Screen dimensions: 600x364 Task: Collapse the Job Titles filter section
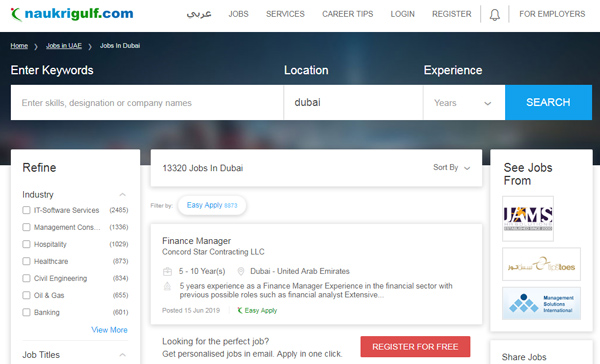(122, 355)
